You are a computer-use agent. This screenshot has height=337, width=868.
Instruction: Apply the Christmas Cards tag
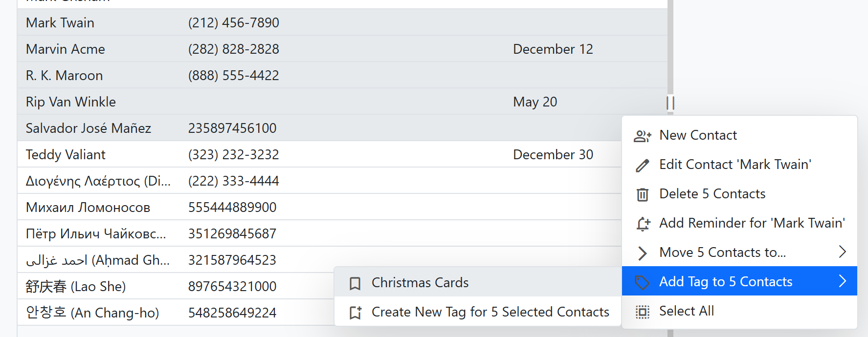(x=420, y=283)
